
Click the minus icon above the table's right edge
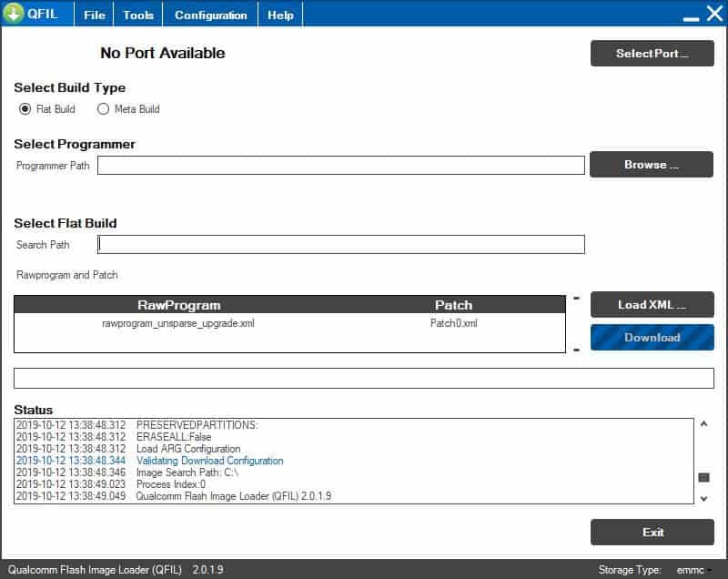576,298
